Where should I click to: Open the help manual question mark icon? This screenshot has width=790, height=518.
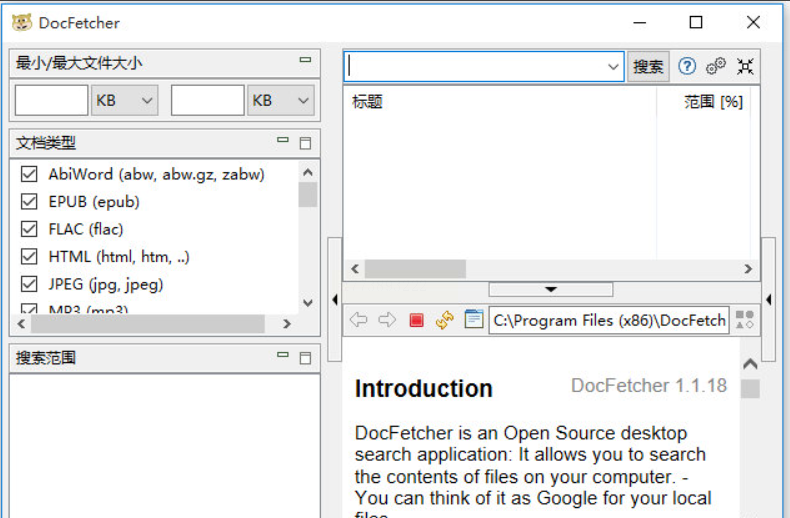coord(687,66)
